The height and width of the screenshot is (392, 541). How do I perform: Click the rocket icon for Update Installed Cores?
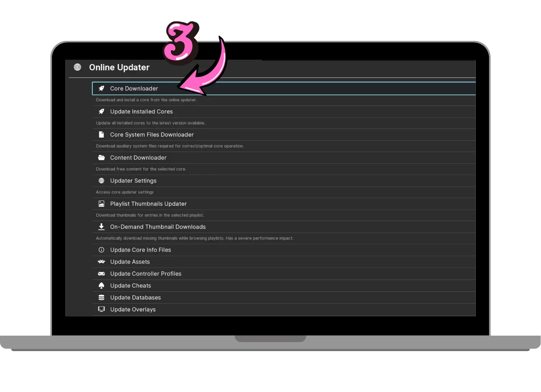coord(101,112)
